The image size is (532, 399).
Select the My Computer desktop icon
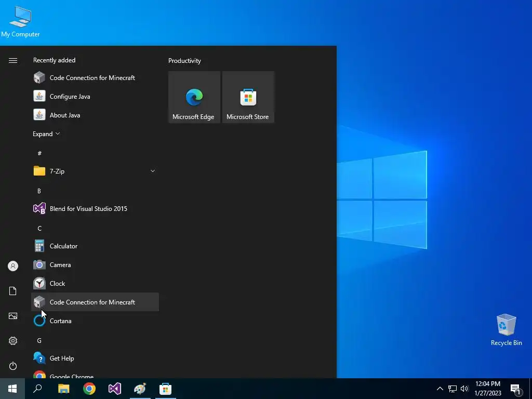click(20, 21)
